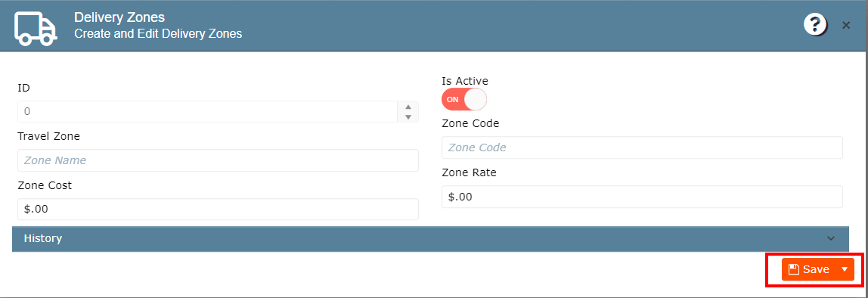Decrement the ID value with down arrow
The width and height of the screenshot is (868, 298).
(408, 117)
